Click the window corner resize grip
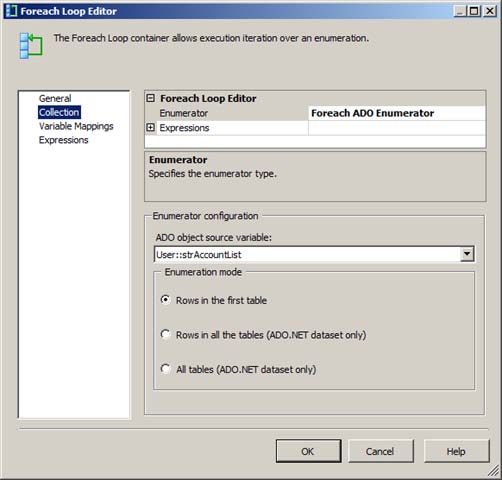Viewport: 502px width, 480px height. click(x=494, y=471)
